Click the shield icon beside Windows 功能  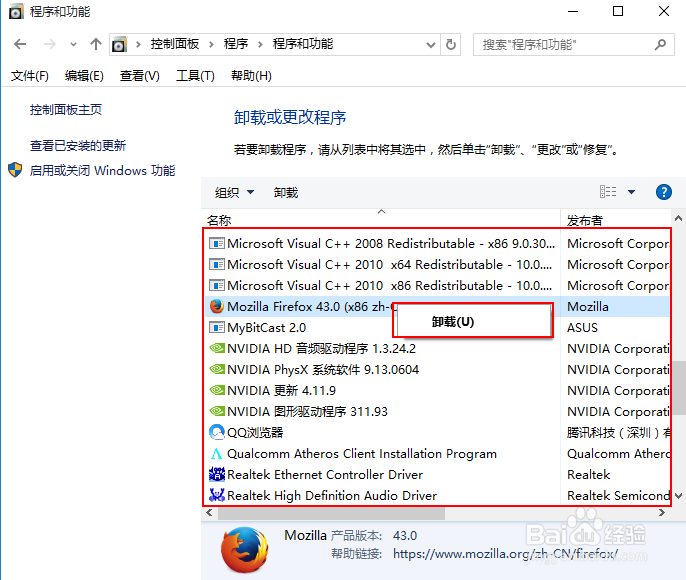click(x=15, y=170)
